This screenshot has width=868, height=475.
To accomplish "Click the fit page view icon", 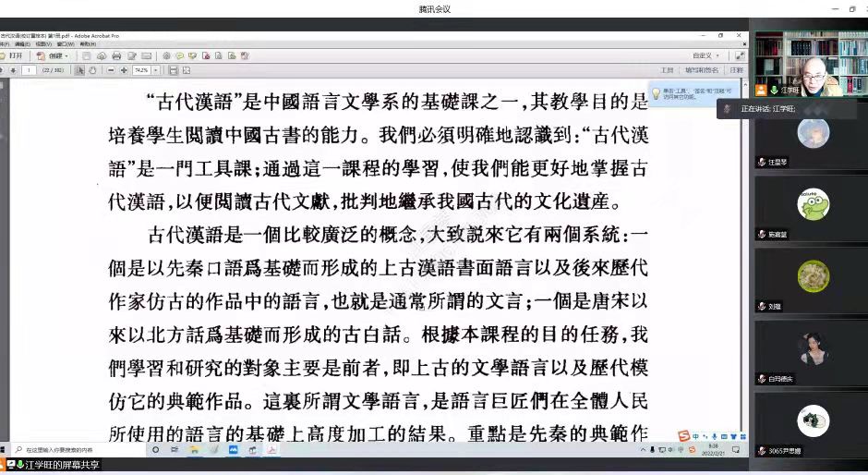I will pos(186,70).
